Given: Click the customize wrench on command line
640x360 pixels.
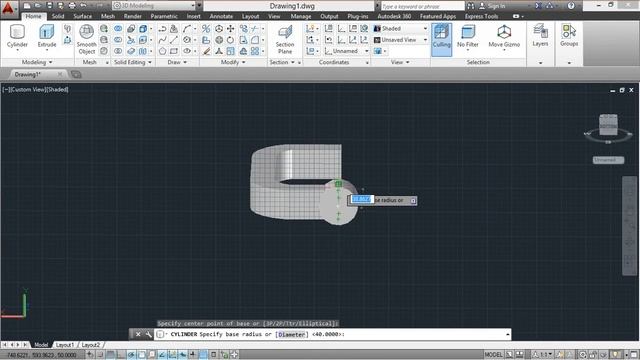Looking at the screenshot, I should click(x=149, y=334).
